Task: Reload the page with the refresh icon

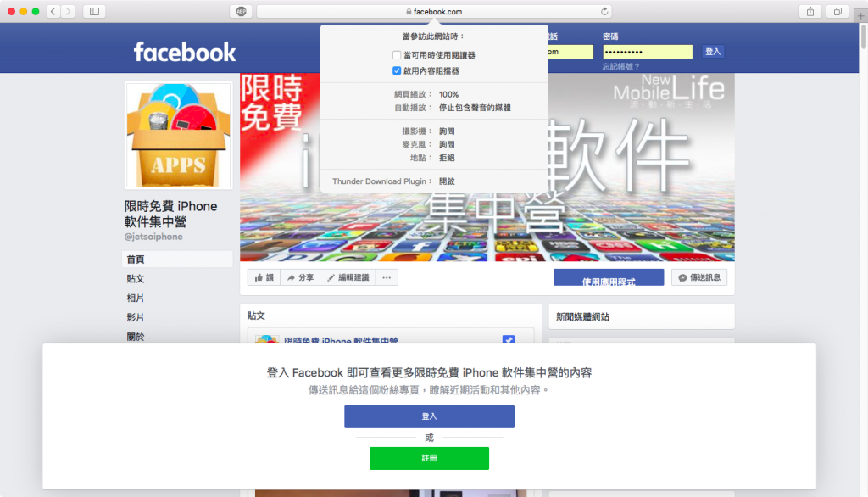Action: (x=604, y=11)
